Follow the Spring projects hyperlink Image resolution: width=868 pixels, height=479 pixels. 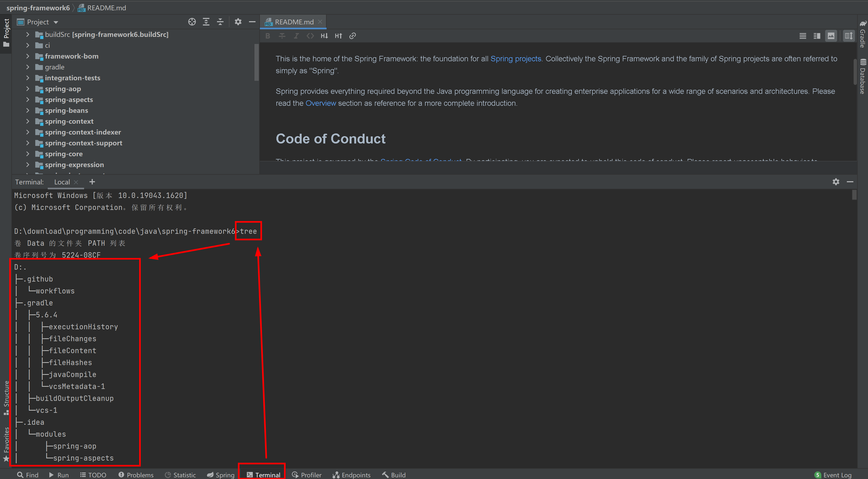(x=516, y=59)
